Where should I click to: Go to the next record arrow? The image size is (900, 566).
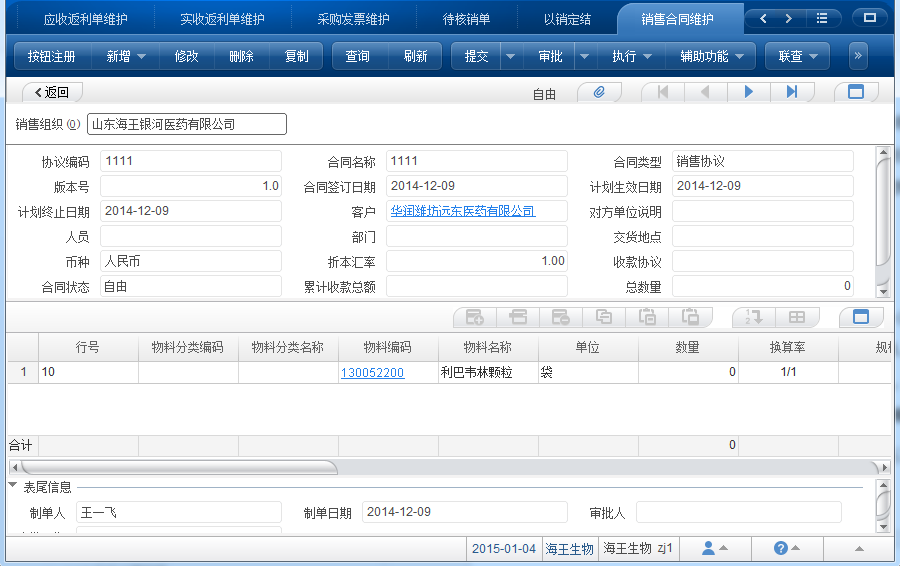(748, 92)
